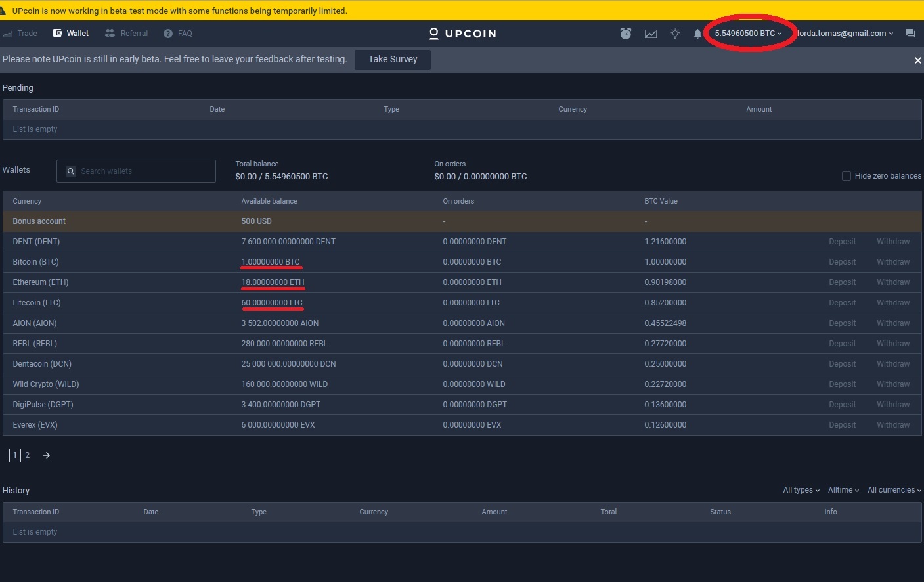Withdraw from the DENT wallet
The height and width of the screenshot is (582, 924).
click(893, 242)
